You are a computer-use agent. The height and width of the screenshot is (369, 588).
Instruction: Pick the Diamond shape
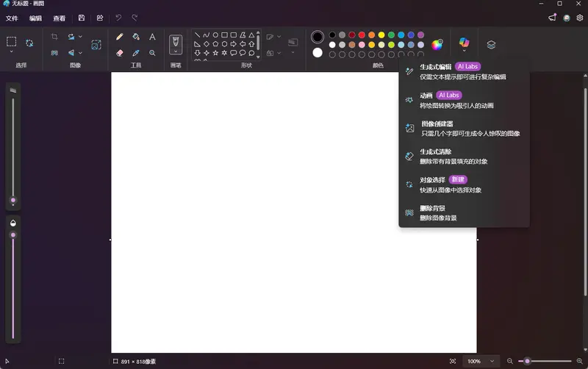[x=207, y=44]
